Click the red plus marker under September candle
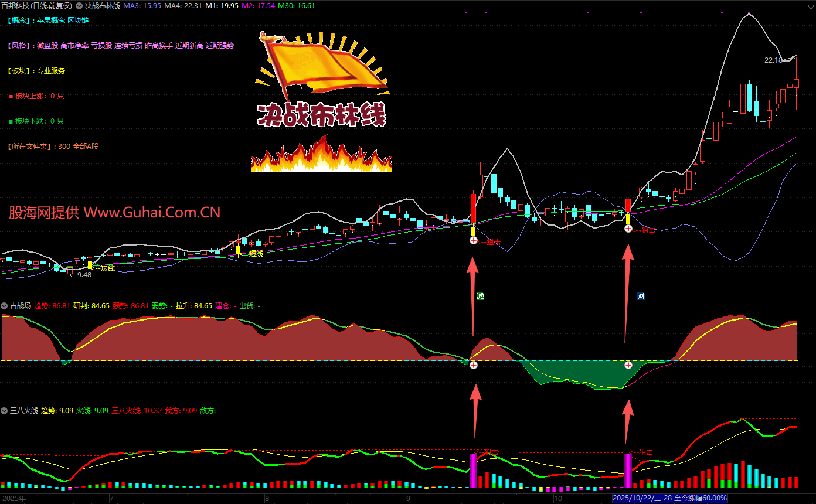This screenshot has height=504, width=816. tap(474, 240)
